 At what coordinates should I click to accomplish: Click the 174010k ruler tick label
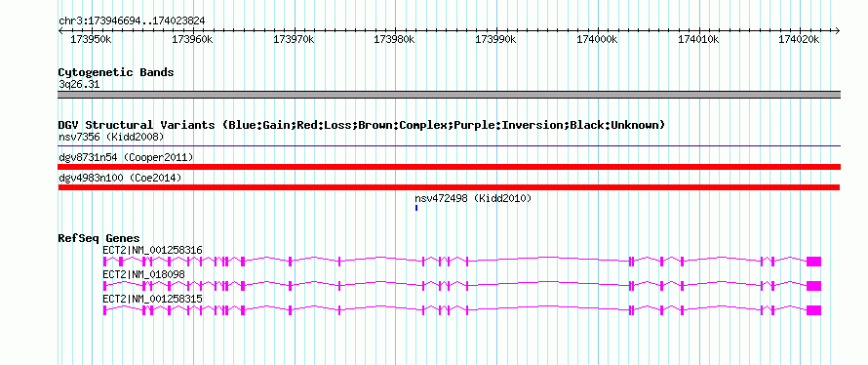click(x=698, y=39)
